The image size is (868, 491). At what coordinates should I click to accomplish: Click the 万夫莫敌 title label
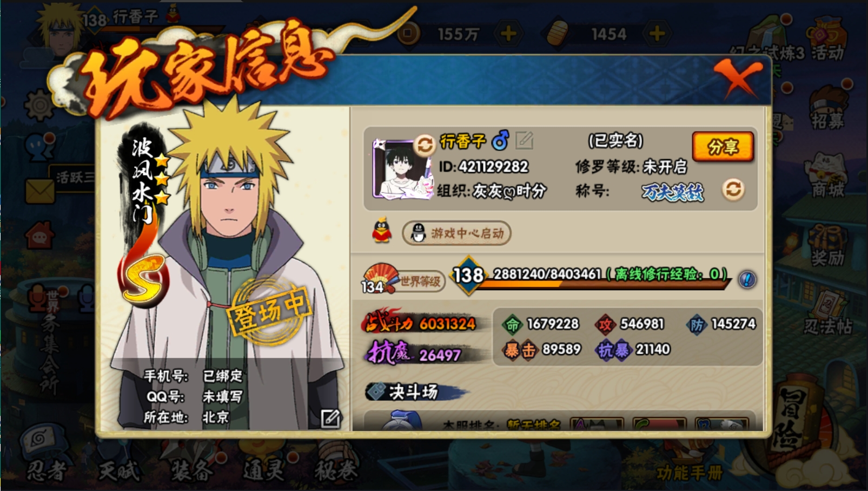pos(672,192)
